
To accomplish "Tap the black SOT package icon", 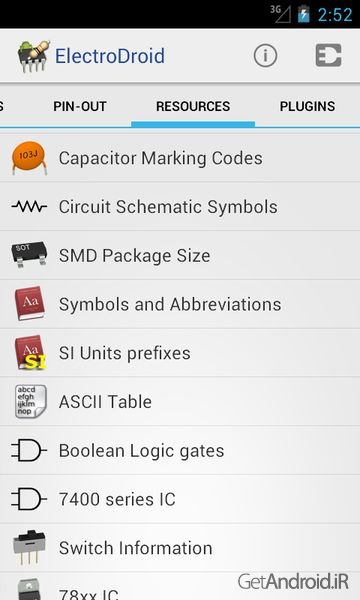I will click(x=29, y=254).
